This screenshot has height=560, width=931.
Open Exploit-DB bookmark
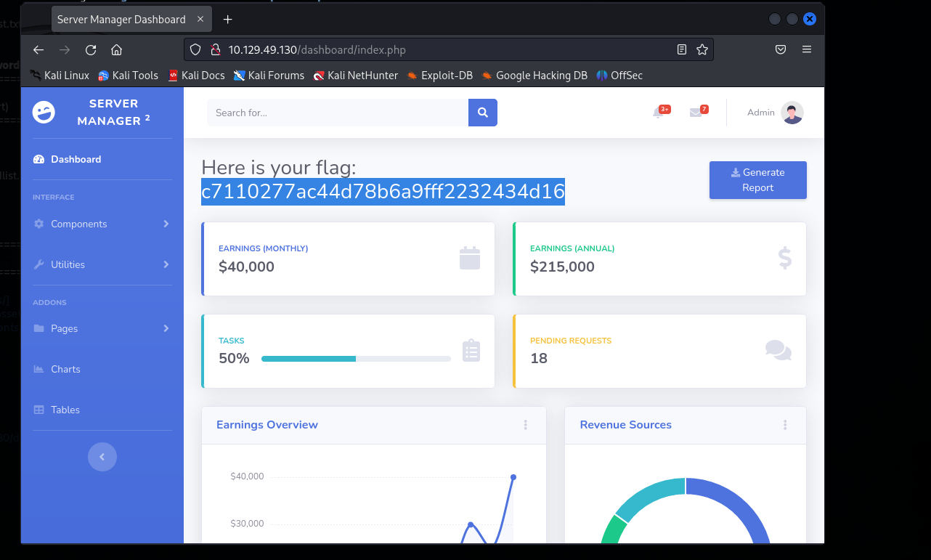pos(440,76)
